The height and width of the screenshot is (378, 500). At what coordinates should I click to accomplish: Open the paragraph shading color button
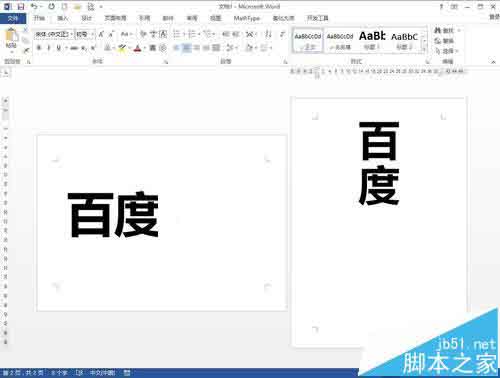point(249,48)
